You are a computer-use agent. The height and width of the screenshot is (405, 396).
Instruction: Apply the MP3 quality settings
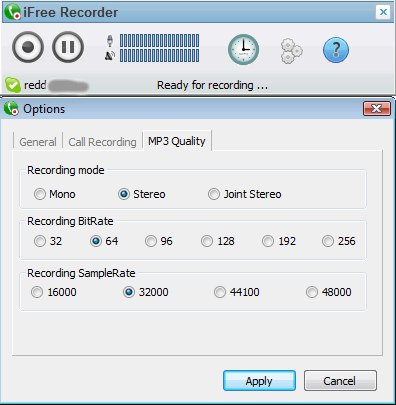pos(259,381)
